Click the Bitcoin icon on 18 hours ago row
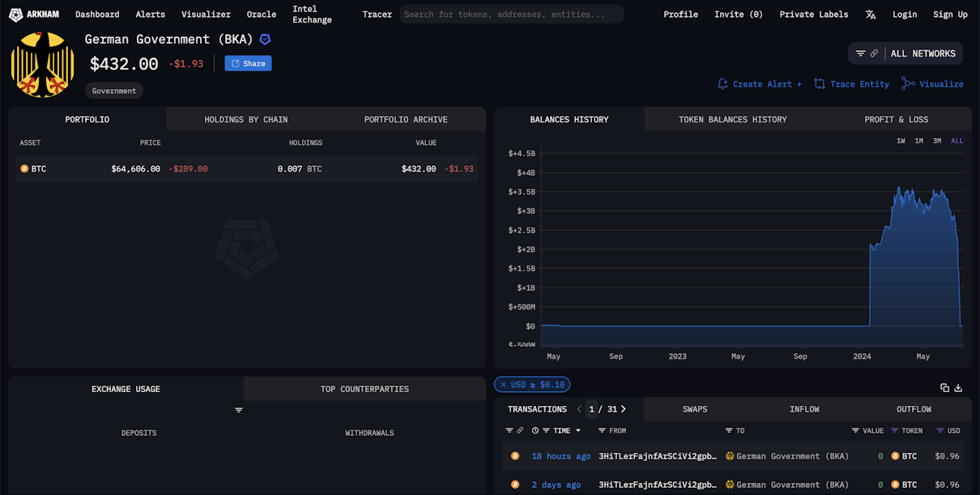980x495 pixels. [x=514, y=456]
